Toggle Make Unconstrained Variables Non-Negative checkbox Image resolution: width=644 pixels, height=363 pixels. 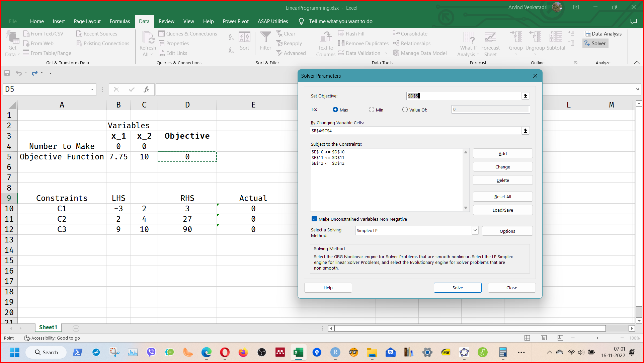(x=314, y=219)
